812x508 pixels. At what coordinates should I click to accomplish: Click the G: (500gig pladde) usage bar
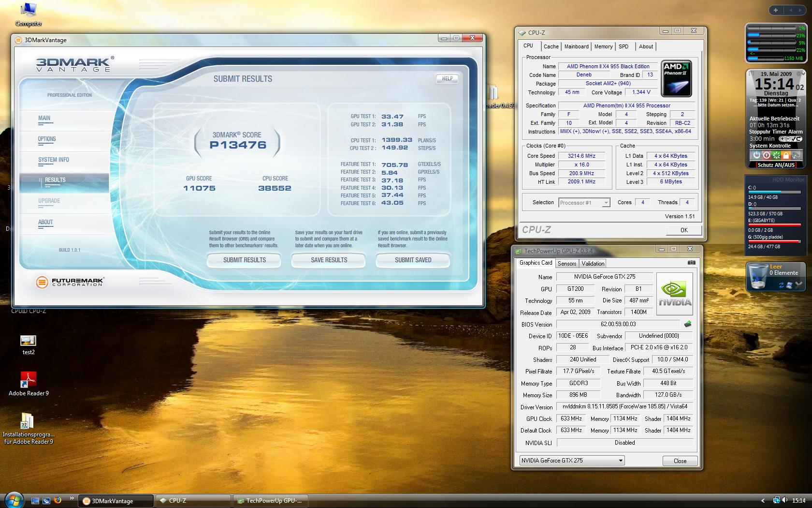click(774, 241)
